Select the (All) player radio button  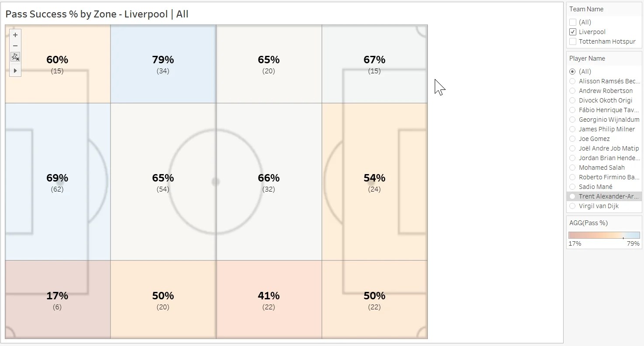pyautogui.click(x=572, y=71)
